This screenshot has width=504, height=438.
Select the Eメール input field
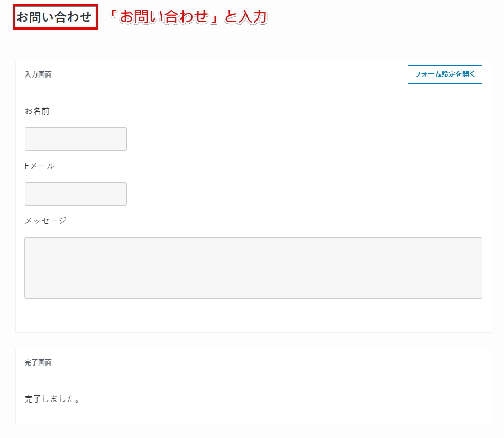[x=76, y=194]
